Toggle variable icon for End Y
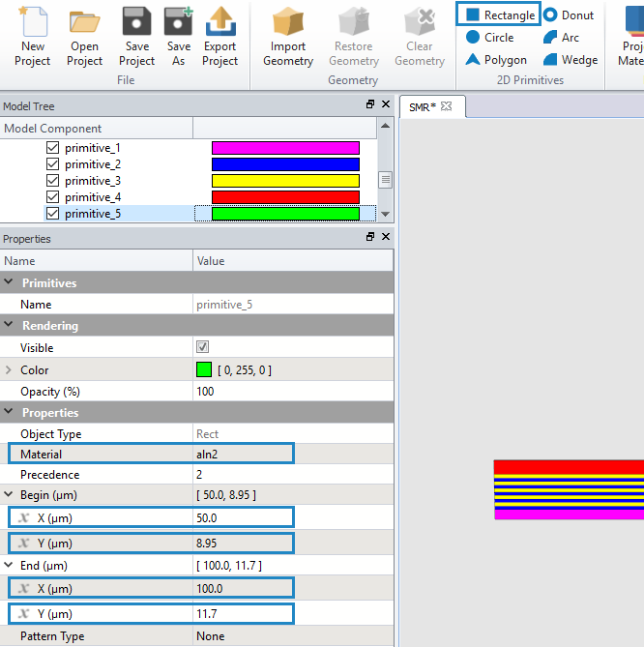The image size is (644, 647). click(24, 613)
